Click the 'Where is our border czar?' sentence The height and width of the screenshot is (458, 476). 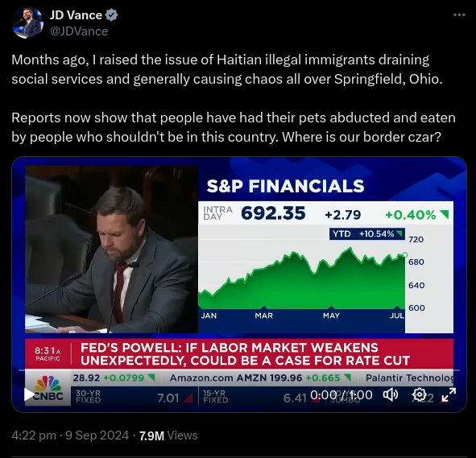coord(362,137)
